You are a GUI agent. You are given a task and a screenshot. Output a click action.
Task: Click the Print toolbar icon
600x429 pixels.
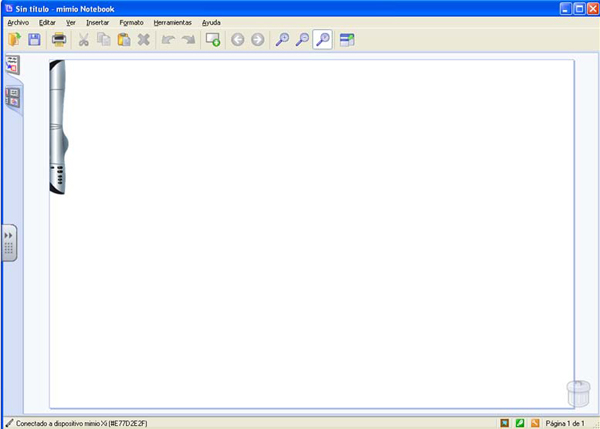point(59,40)
